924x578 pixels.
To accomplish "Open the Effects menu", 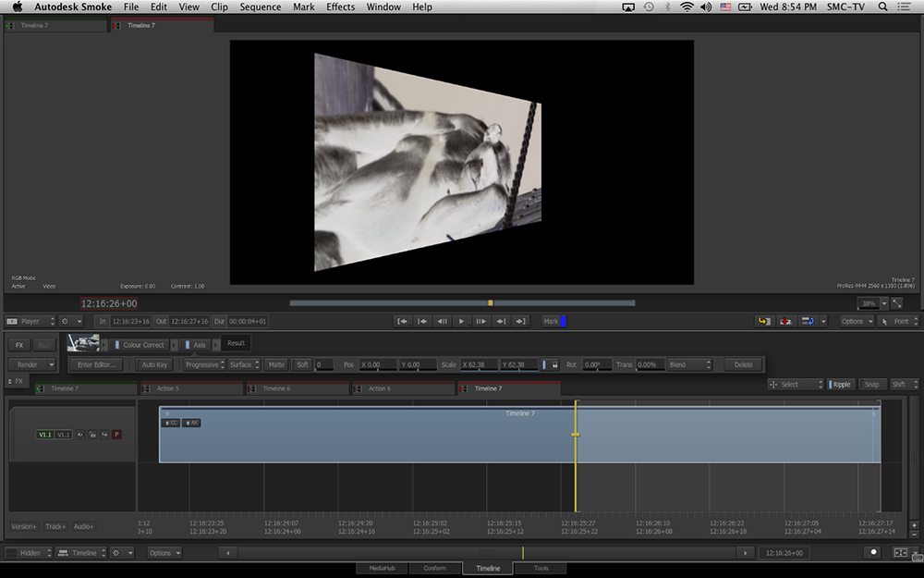I will 340,6.
